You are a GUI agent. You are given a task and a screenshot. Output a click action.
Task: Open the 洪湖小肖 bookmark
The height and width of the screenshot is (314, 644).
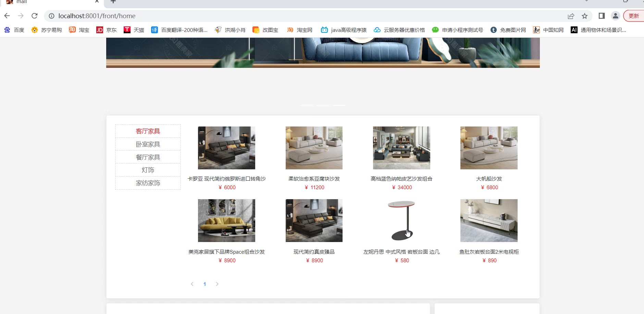(x=230, y=30)
